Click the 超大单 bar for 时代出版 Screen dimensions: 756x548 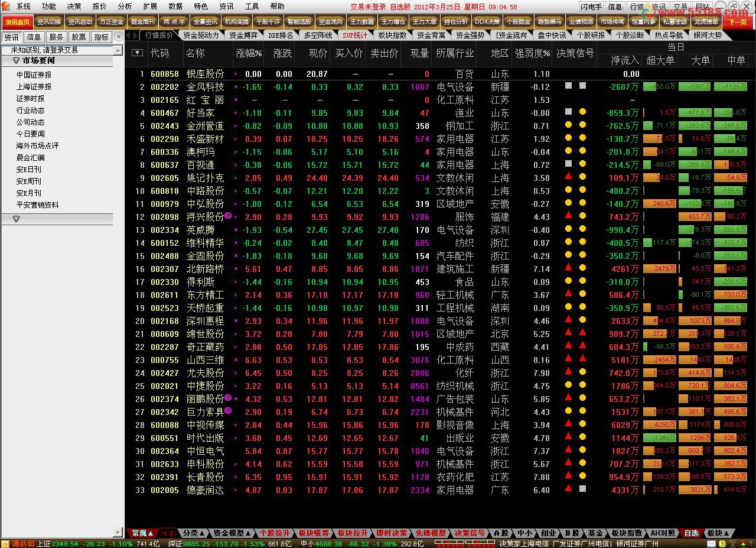(x=659, y=437)
